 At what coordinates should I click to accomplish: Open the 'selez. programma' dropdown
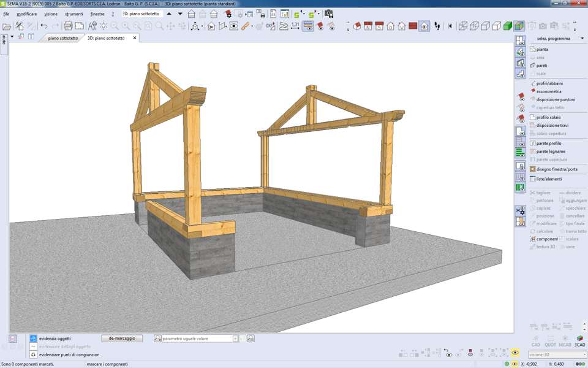click(582, 39)
